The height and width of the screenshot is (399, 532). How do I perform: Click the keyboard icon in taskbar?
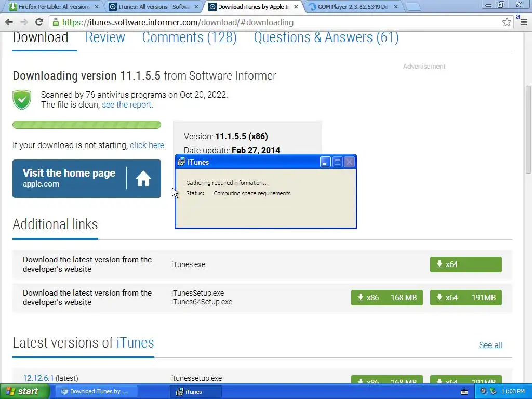pyautogui.click(x=464, y=392)
